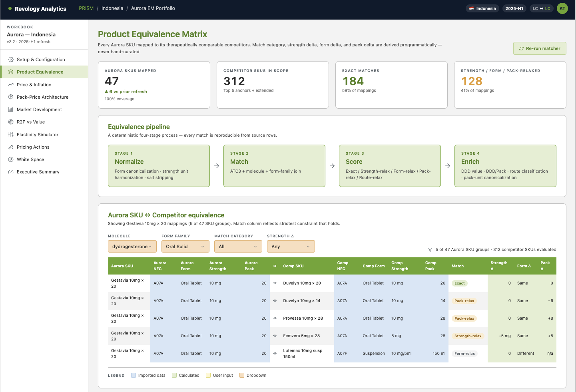The height and width of the screenshot is (392, 576).
Task: Open the Molecule dropdown showing dydrogesterone
Action: tap(132, 247)
